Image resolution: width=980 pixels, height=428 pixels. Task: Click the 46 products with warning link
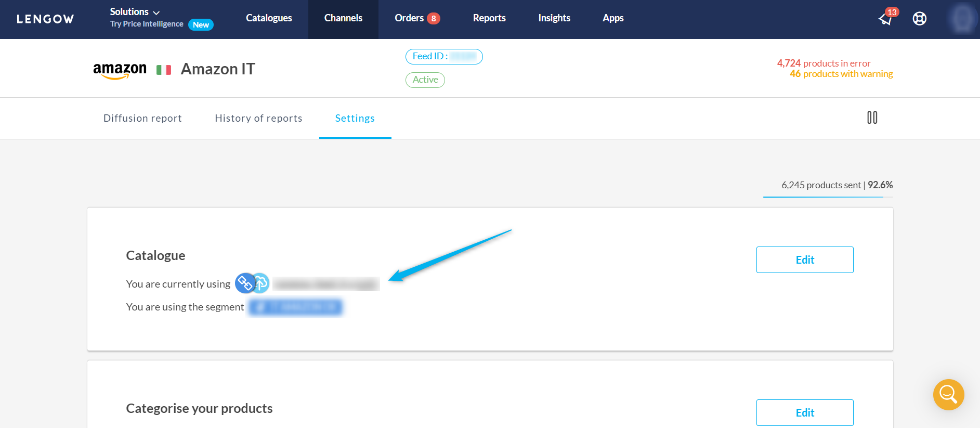pos(841,74)
